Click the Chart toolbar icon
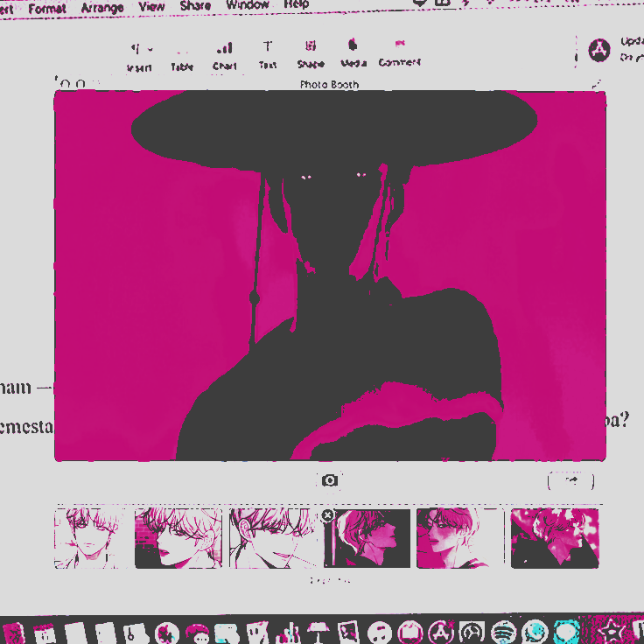Viewport: 644px width, 644px height. pyautogui.click(x=225, y=55)
